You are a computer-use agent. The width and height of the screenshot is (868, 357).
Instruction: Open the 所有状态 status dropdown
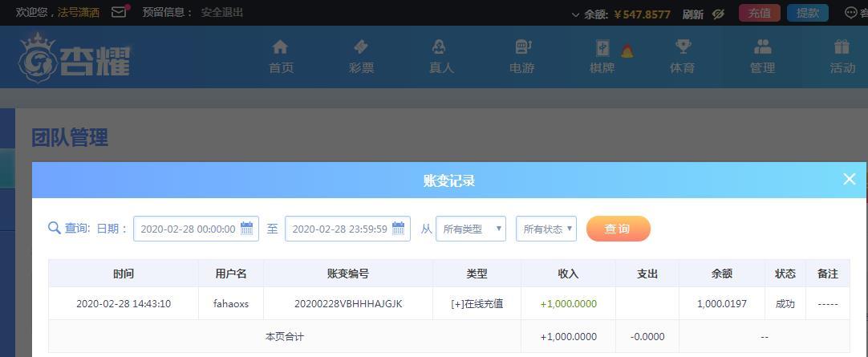pyautogui.click(x=546, y=229)
